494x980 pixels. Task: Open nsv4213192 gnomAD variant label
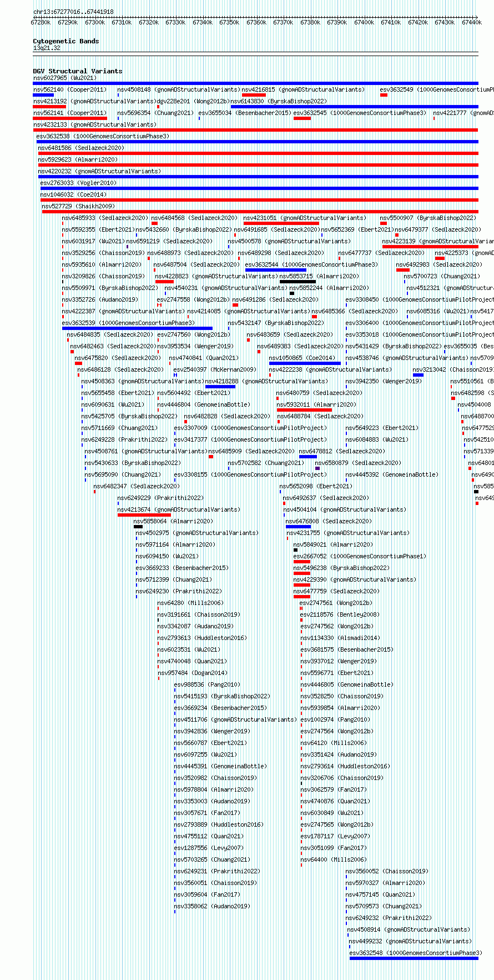pos(94,101)
